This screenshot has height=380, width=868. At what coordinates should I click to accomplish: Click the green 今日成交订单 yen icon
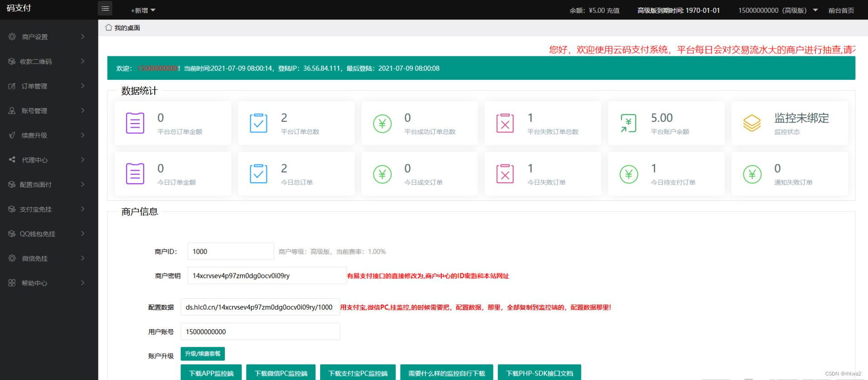click(382, 174)
